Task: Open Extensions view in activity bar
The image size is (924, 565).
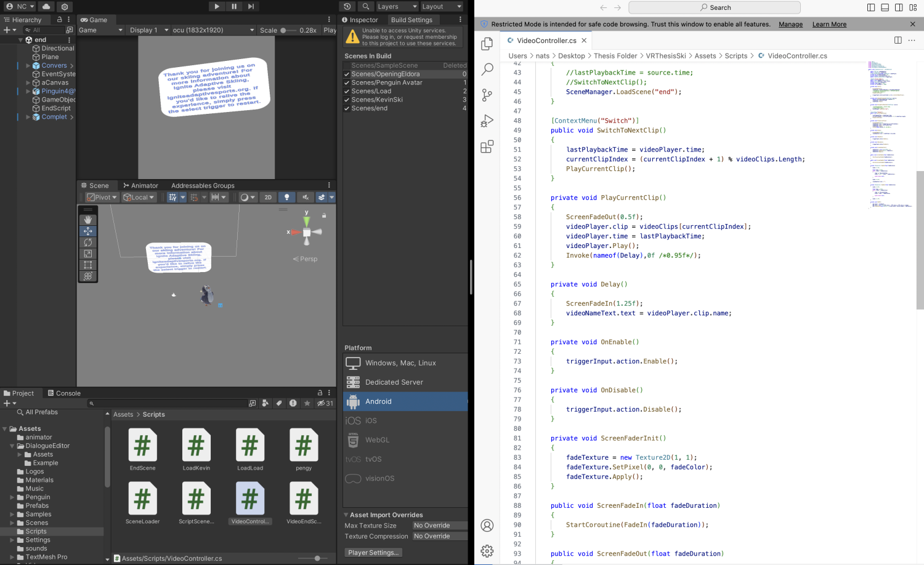Action: click(487, 146)
